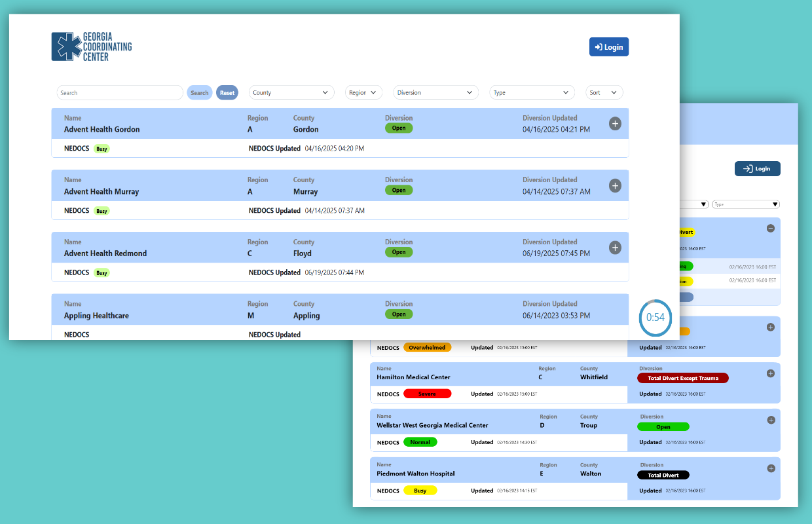Expand the Advent Health Murray plus icon

click(x=615, y=186)
